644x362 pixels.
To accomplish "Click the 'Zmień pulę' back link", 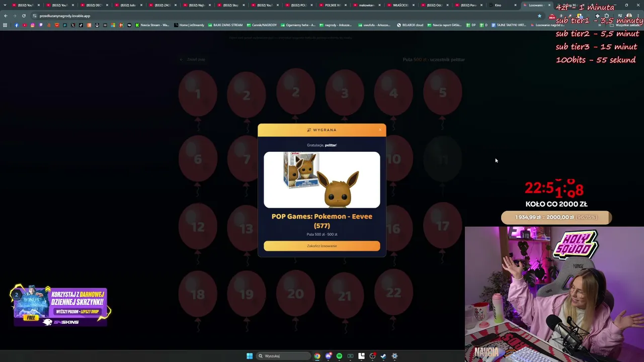I will (193, 59).
